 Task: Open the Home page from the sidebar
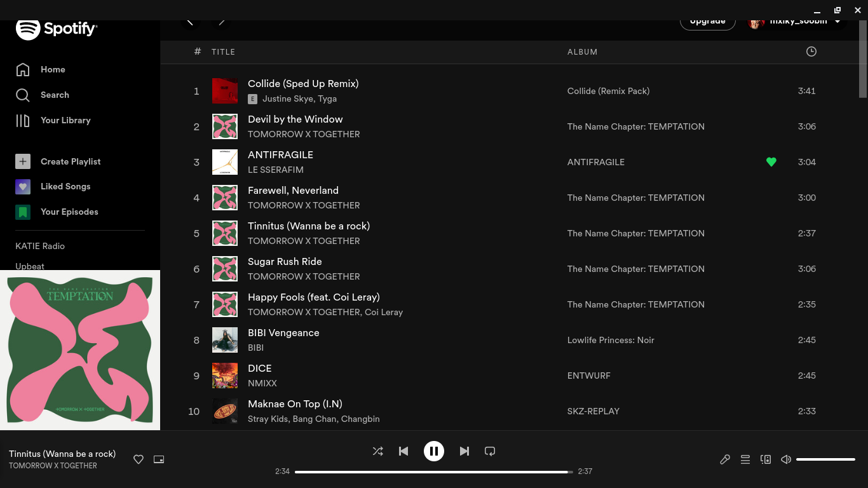tap(41, 69)
